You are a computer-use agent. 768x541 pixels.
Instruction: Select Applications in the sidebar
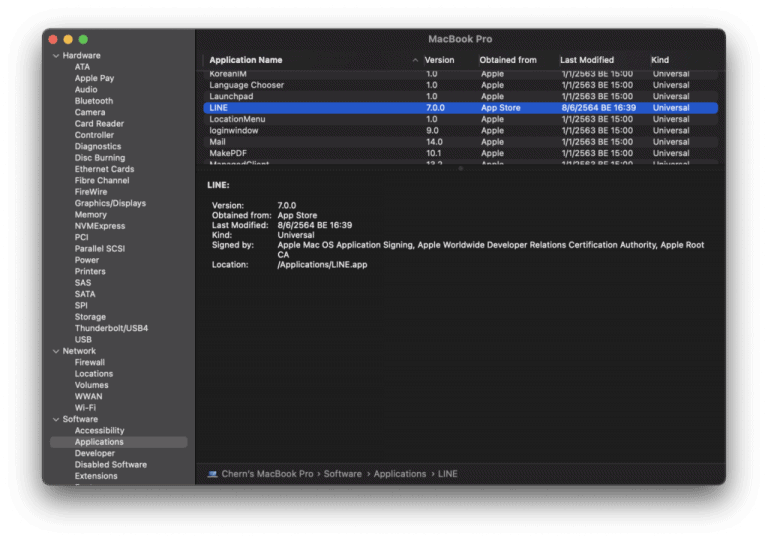click(99, 442)
